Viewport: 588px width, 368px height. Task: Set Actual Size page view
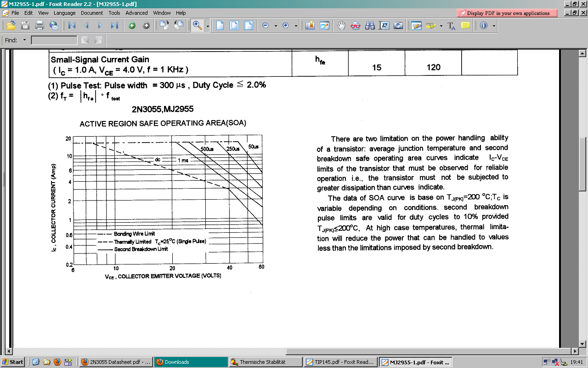(220, 25)
